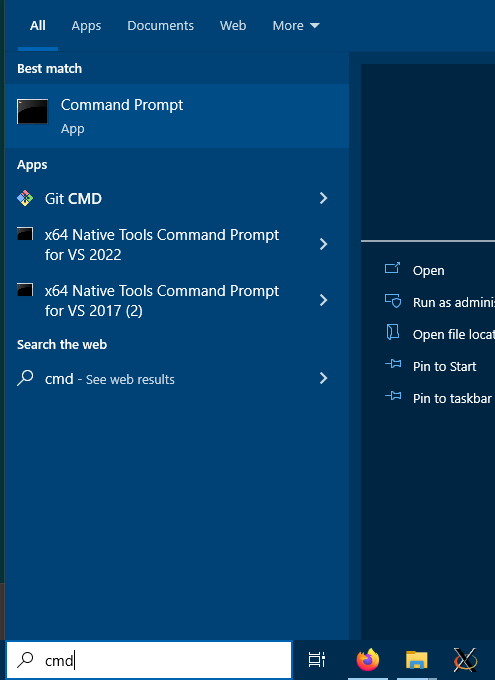The height and width of the screenshot is (680, 495).
Task: Click the VS 2022 command prompt icon
Action: pyautogui.click(x=25, y=234)
